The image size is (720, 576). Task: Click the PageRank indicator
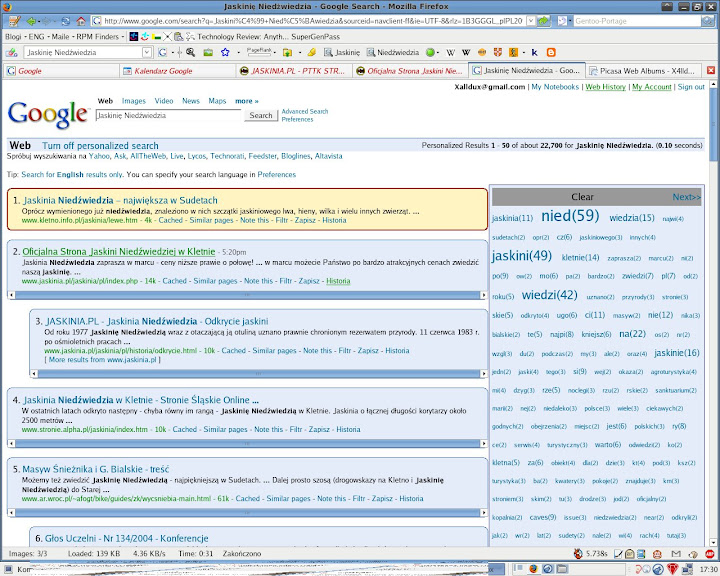coord(259,52)
